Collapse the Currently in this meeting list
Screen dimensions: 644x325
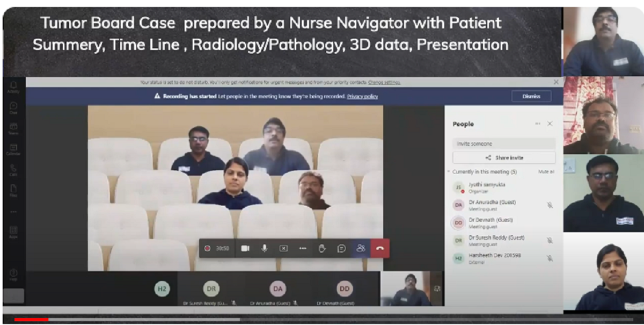pyautogui.click(x=449, y=172)
